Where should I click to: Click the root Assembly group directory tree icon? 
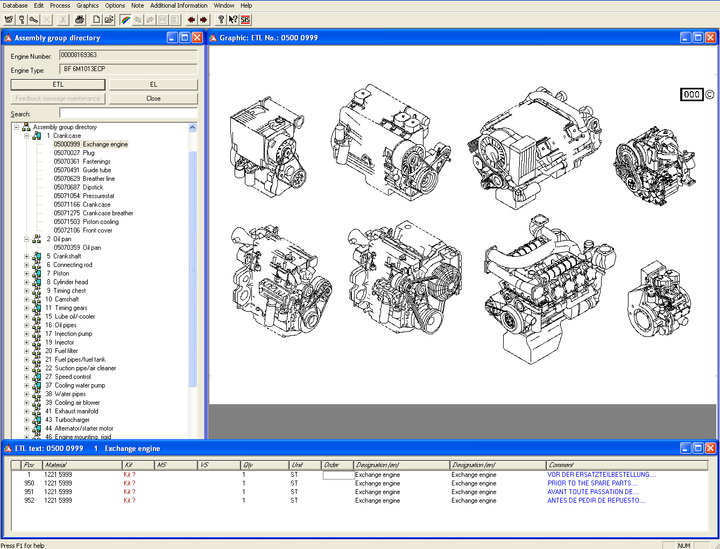point(26,127)
